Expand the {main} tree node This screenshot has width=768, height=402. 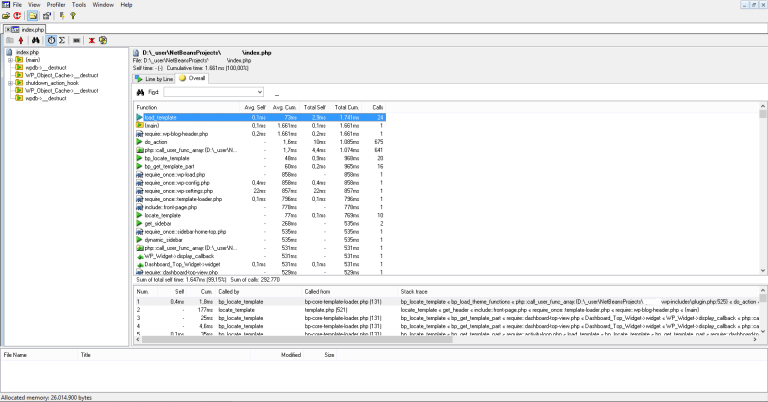point(9,59)
